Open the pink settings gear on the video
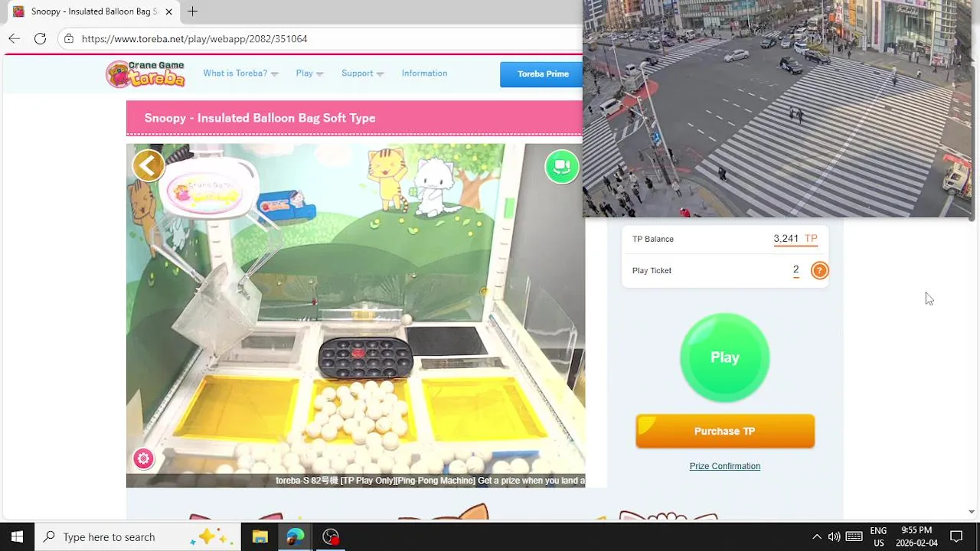The width and height of the screenshot is (980, 551). point(143,458)
